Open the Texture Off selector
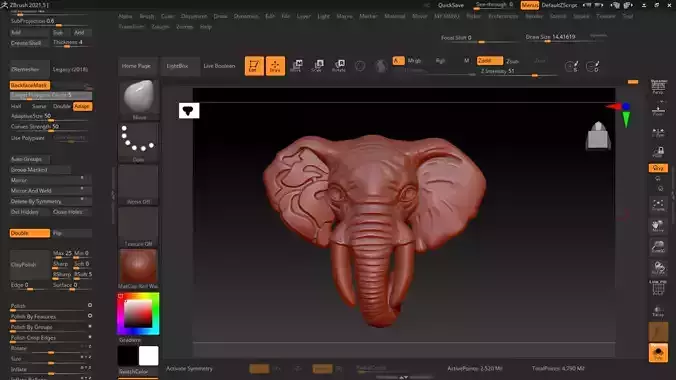The image size is (676, 380). pos(138,226)
